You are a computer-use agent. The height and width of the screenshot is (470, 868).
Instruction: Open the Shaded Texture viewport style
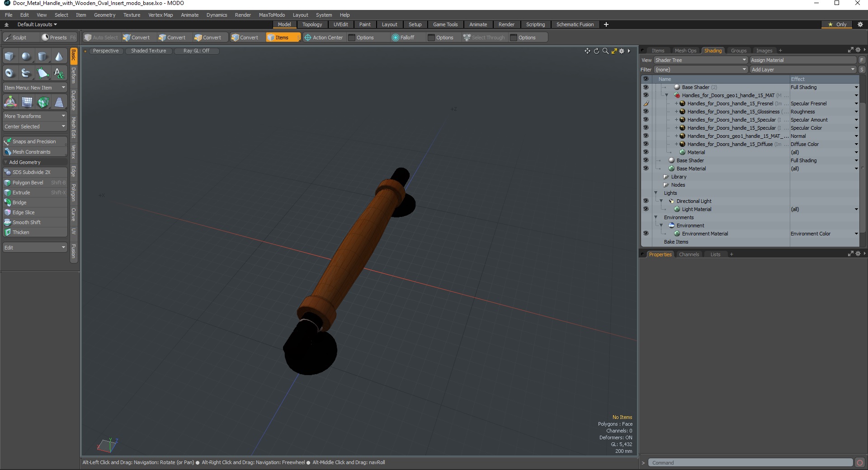[x=148, y=51]
